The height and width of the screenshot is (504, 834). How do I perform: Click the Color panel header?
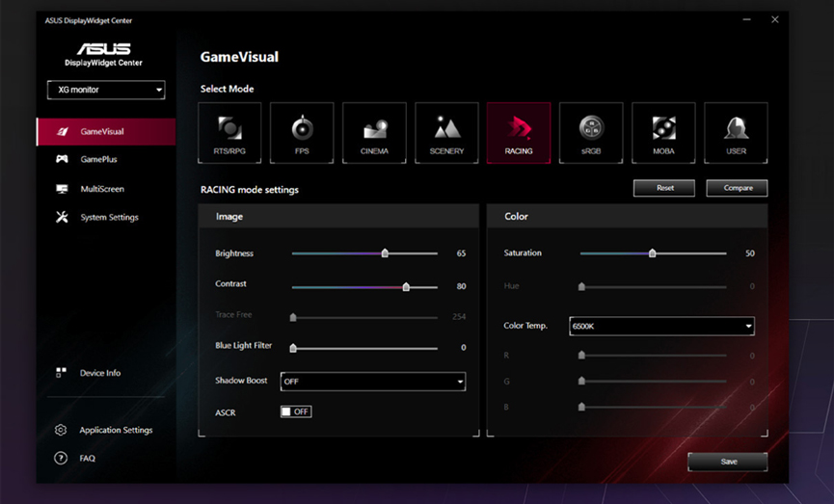[x=628, y=217]
